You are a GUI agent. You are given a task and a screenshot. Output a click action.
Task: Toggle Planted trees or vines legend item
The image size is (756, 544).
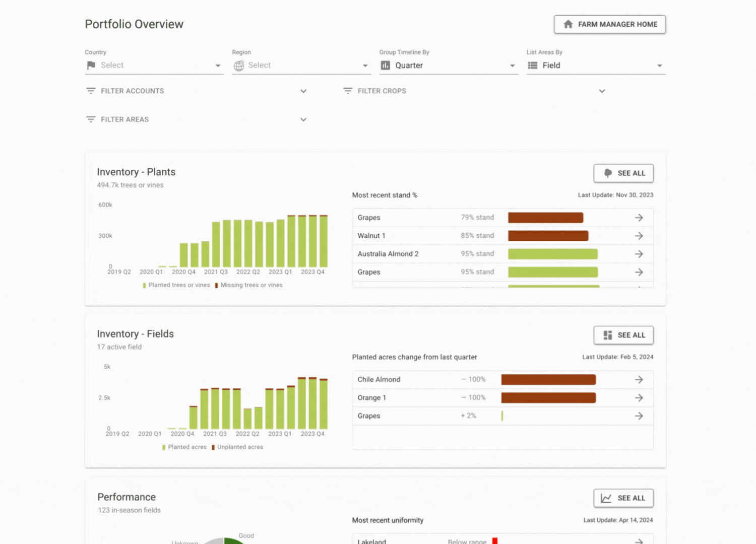176,285
